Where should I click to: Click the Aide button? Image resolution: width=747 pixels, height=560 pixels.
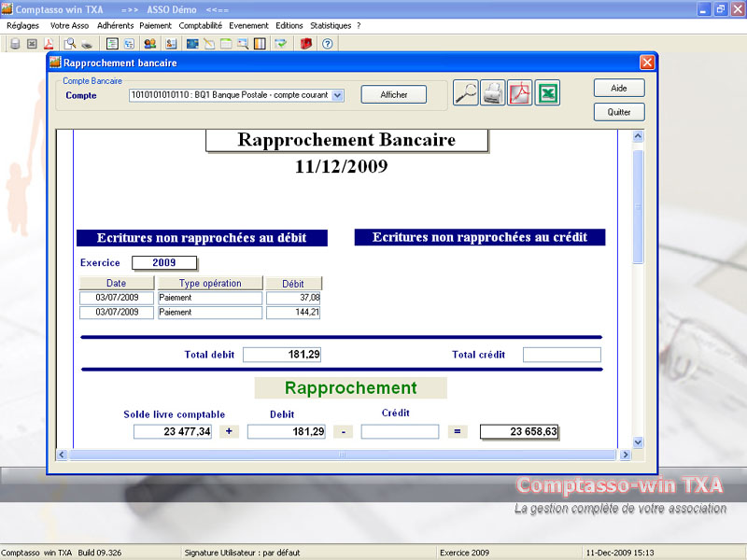click(x=618, y=88)
